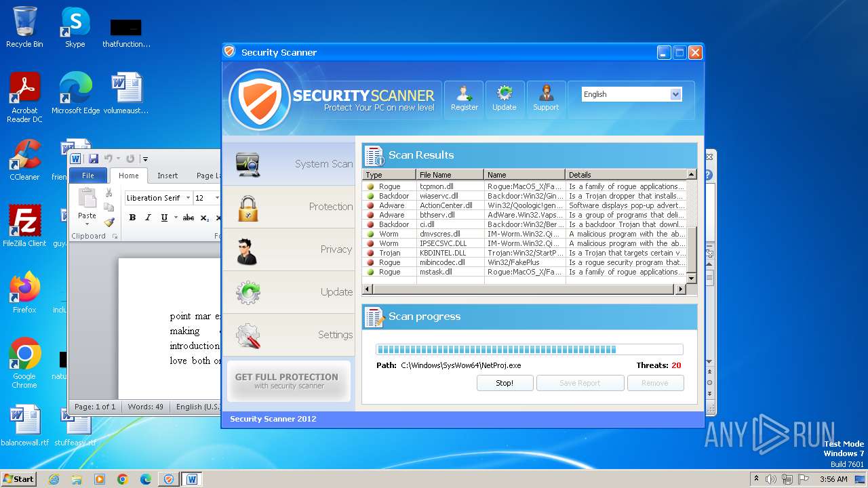
Task: Click scan results vertical scrollbar down arrow
Action: click(692, 279)
